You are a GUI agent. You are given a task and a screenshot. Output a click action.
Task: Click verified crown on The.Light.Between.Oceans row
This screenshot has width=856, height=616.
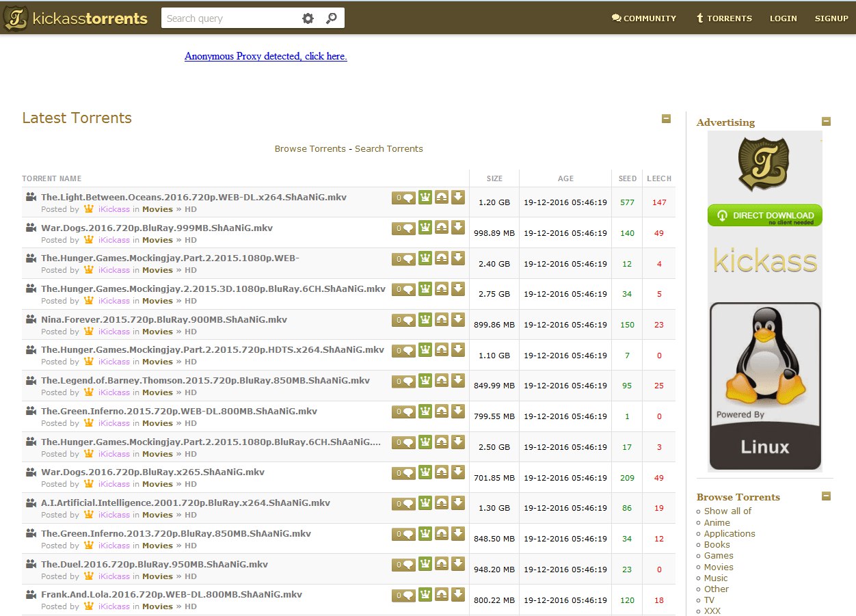[x=425, y=198]
